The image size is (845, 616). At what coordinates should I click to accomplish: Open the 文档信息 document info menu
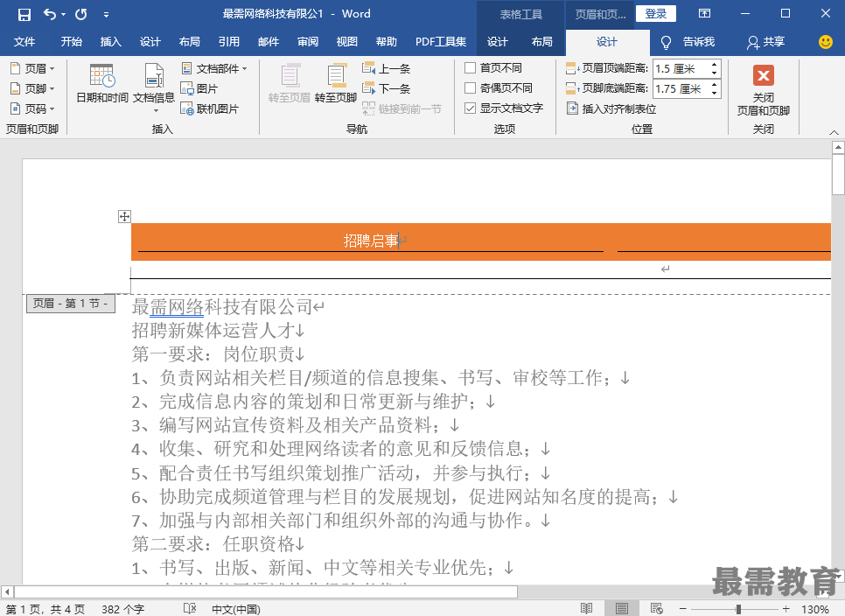[154, 87]
